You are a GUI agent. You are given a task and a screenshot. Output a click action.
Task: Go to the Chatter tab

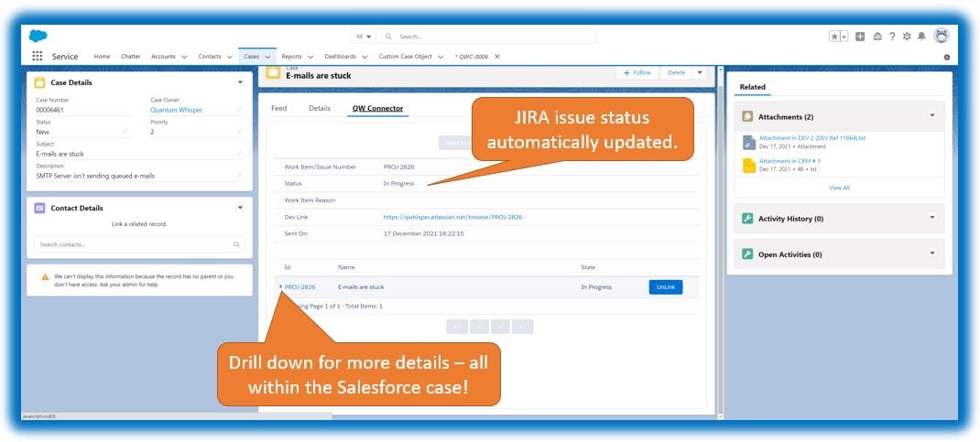point(131,56)
